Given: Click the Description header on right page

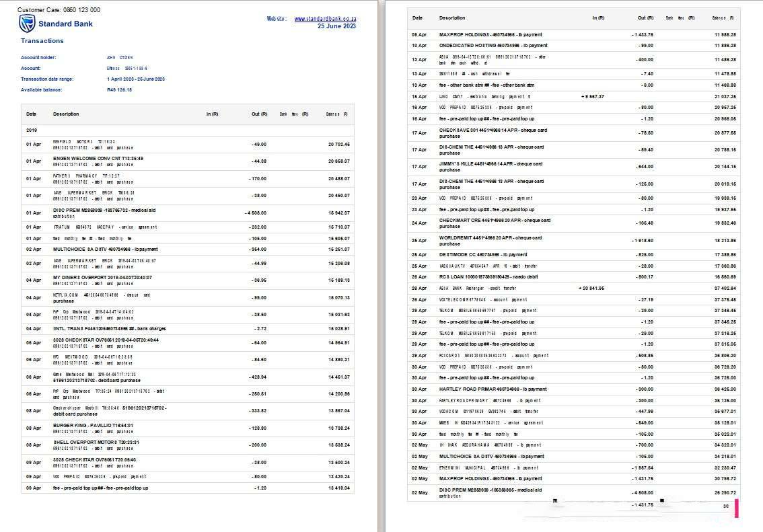Looking at the screenshot, I should click(451, 17).
